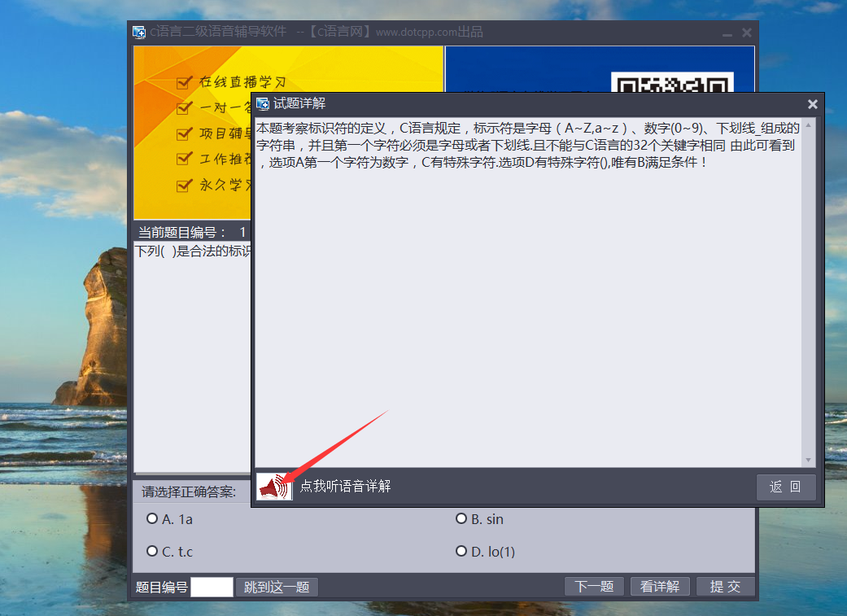Select answer option B. sin
The width and height of the screenshot is (847, 616).
(461, 519)
